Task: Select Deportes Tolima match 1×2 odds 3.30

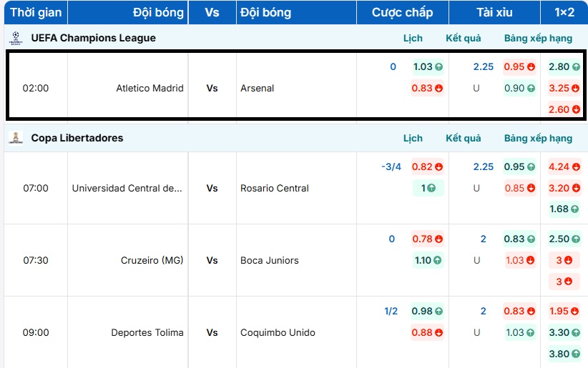Action: pyautogui.click(x=564, y=332)
